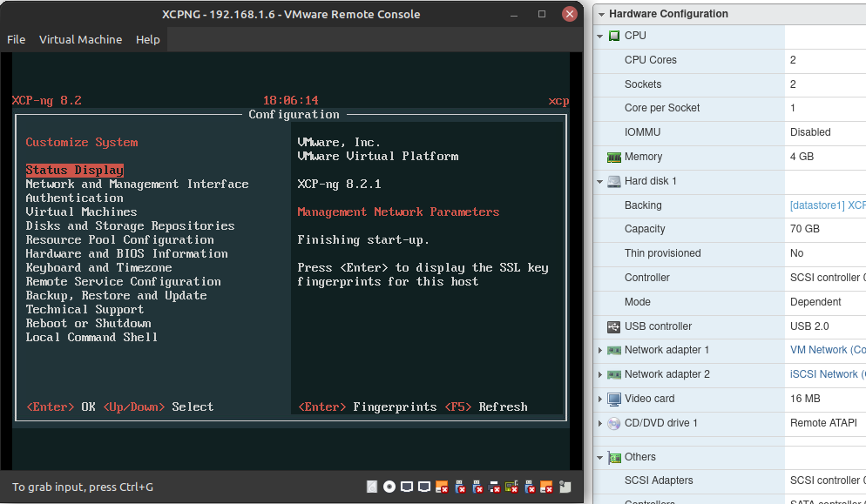Open the VM Network link
Image resolution: width=866 pixels, height=504 pixels.
[x=828, y=350]
